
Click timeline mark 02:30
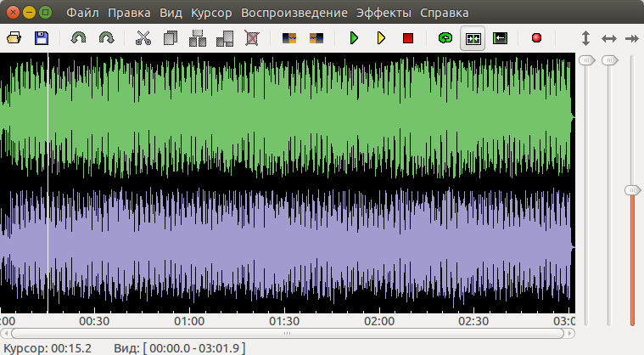473,321
